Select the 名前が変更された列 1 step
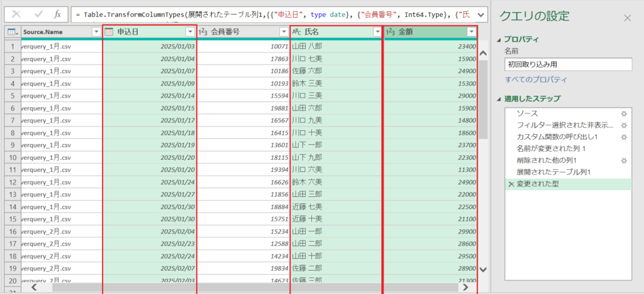 pos(551,149)
